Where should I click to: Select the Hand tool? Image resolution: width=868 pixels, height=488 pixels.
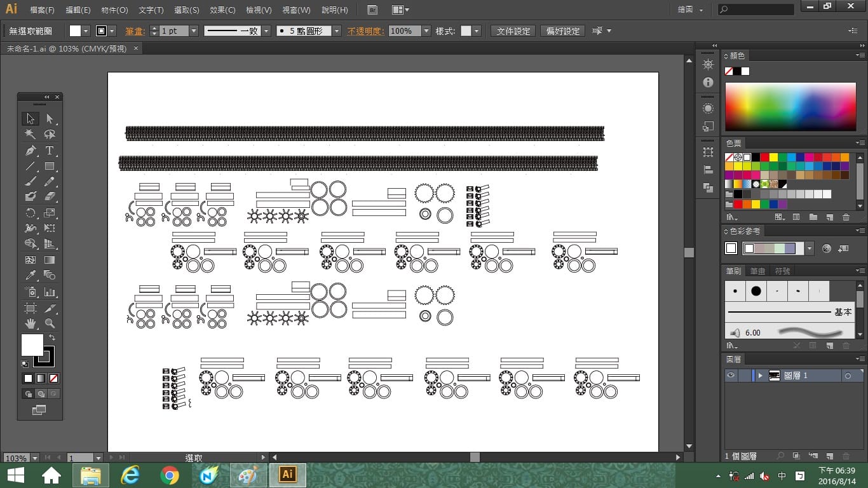(x=30, y=324)
